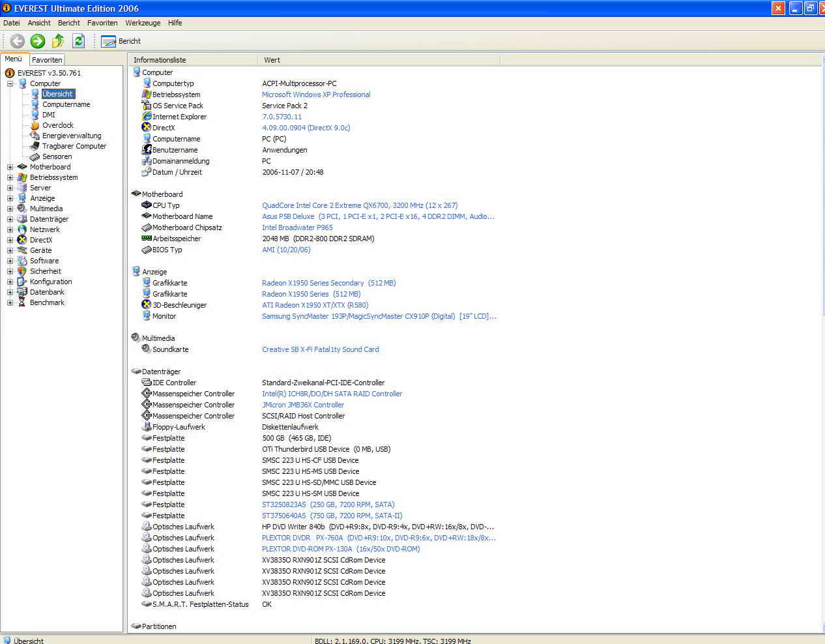Click the Informationsliste column header
This screenshot has height=644, width=825.
(193, 60)
